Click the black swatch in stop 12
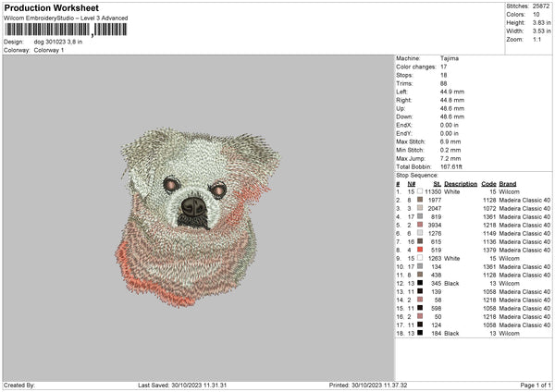555x392 pixels. point(419,283)
